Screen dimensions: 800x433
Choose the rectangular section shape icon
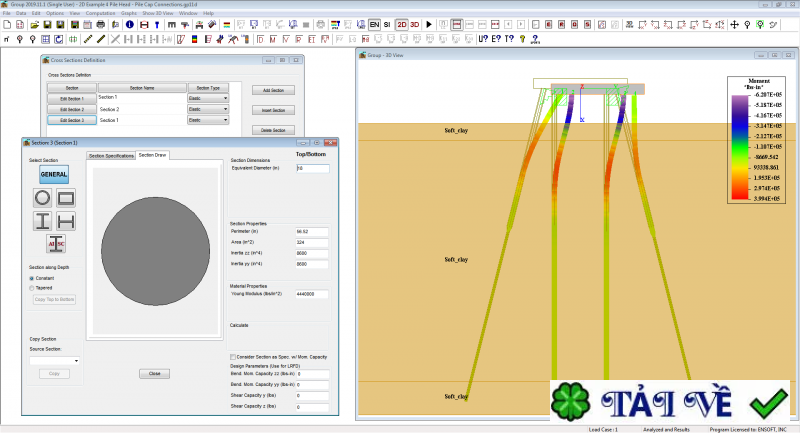66,198
